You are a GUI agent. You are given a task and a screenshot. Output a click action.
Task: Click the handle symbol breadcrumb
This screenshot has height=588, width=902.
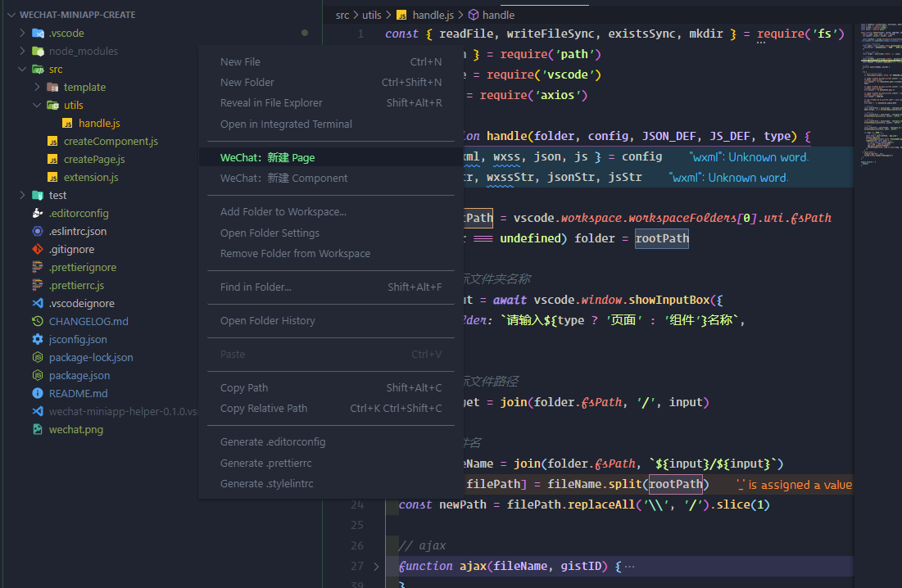tap(498, 16)
